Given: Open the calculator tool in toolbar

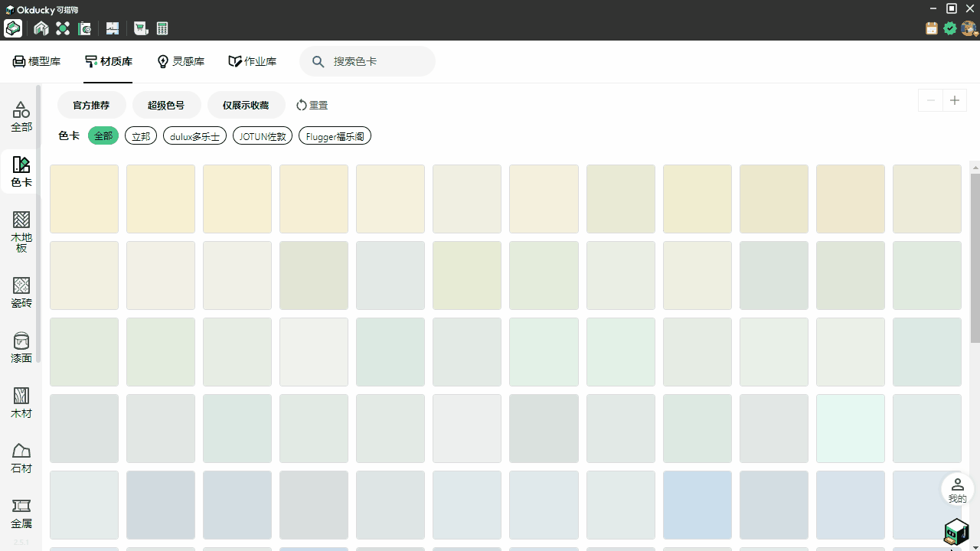Looking at the screenshot, I should [x=162, y=28].
